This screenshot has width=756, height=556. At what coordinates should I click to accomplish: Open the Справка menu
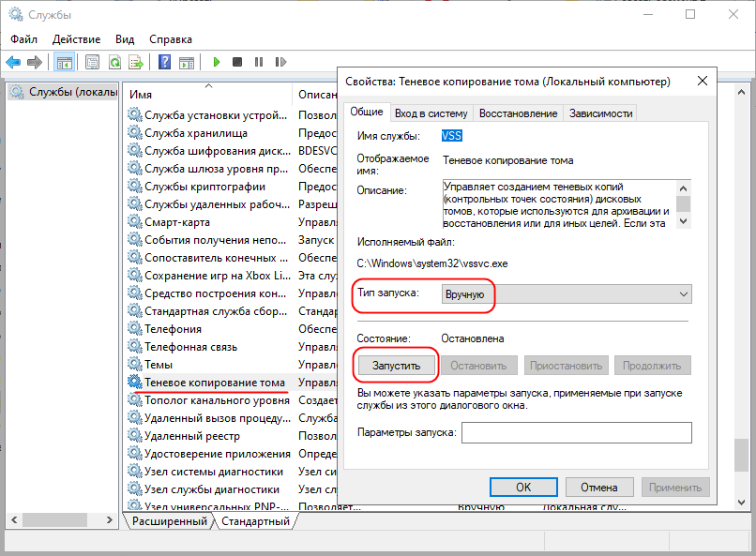[171, 39]
